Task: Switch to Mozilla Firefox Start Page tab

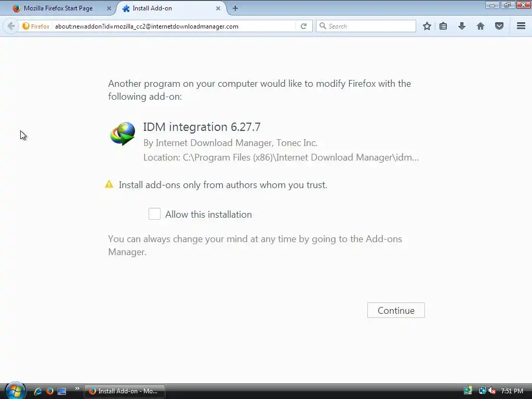Action: coord(58,8)
